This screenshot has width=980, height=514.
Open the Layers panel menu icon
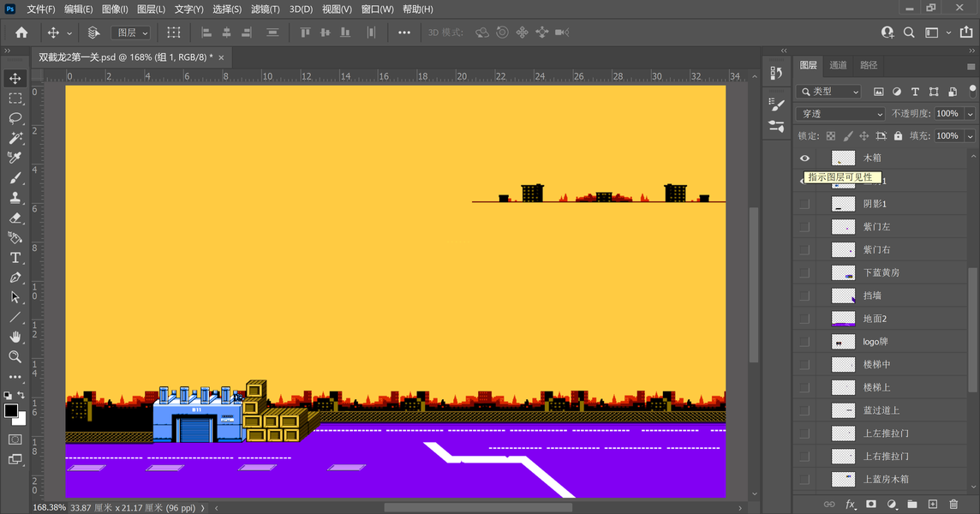click(x=971, y=66)
